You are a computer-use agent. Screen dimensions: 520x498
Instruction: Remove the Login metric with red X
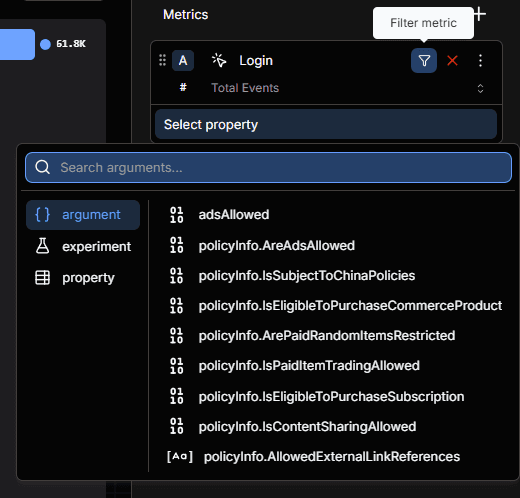click(x=452, y=61)
